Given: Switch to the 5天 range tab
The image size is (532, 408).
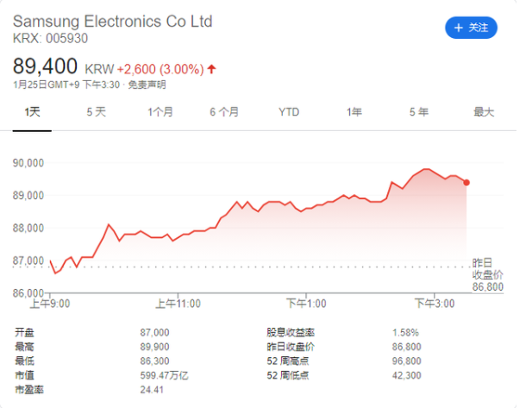Looking at the screenshot, I should point(96,112).
